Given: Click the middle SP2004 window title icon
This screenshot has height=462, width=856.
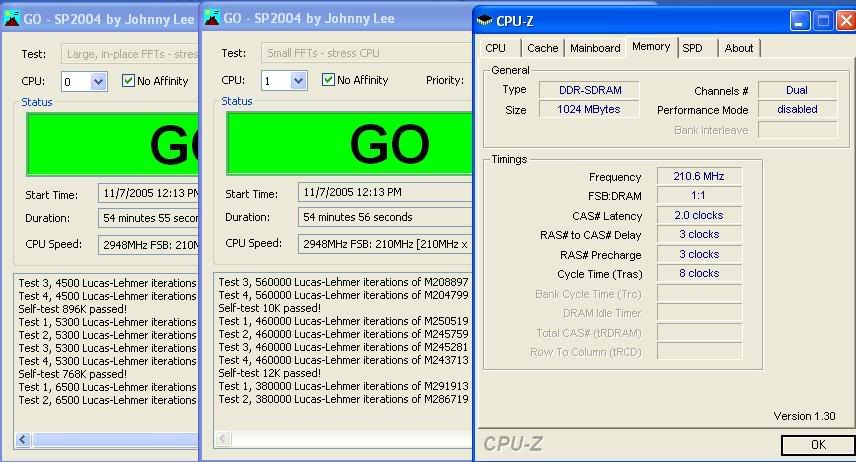Looking at the screenshot, I should (x=212, y=19).
